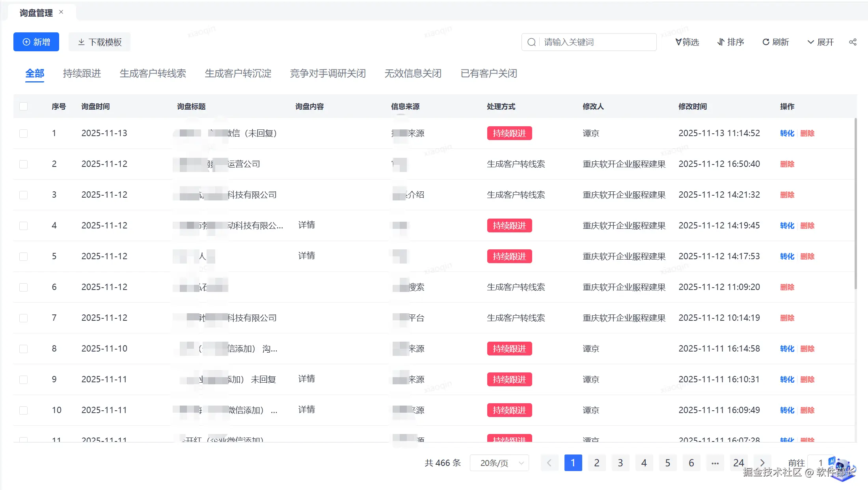This screenshot has height=490, width=868.
Task: Toggle the select-all header checkbox
Action: click(x=24, y=107)
